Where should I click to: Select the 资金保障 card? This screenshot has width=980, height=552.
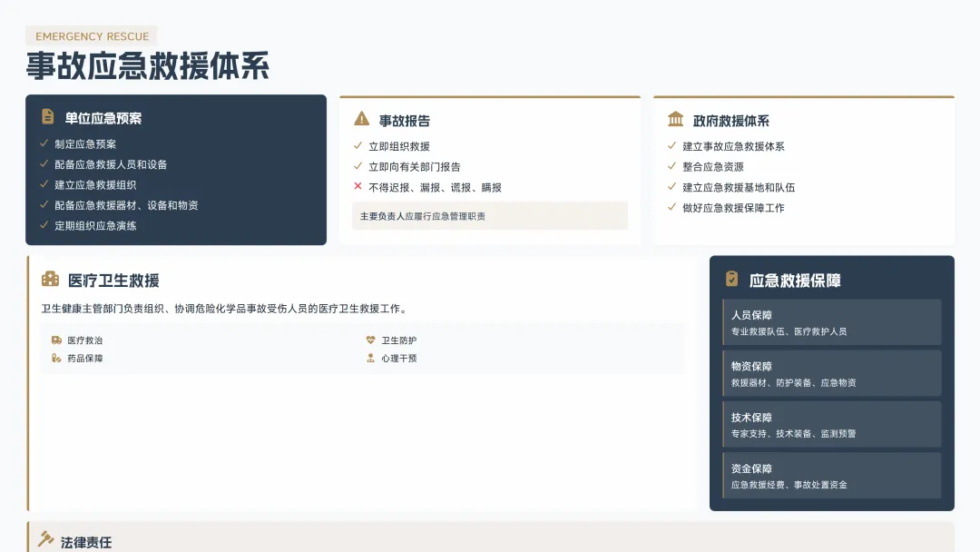[x=832, y=476]
